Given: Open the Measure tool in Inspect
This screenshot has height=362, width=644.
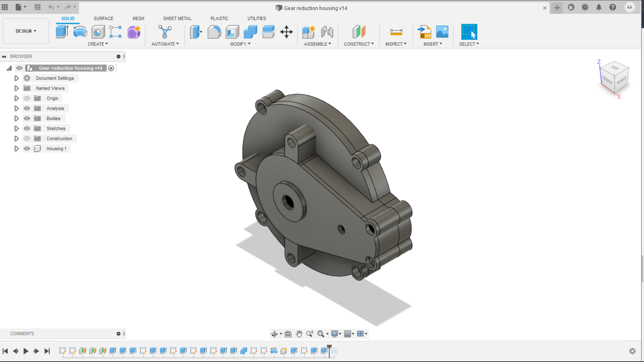Looking at the screenshot, I should coord(396,32).
